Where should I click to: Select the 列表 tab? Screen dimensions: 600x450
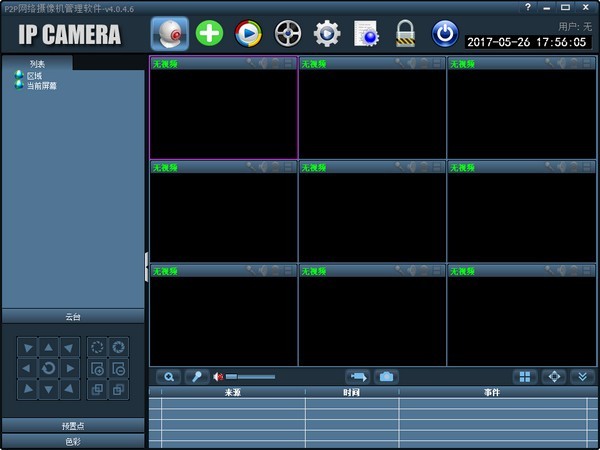[x=37, y=64]
